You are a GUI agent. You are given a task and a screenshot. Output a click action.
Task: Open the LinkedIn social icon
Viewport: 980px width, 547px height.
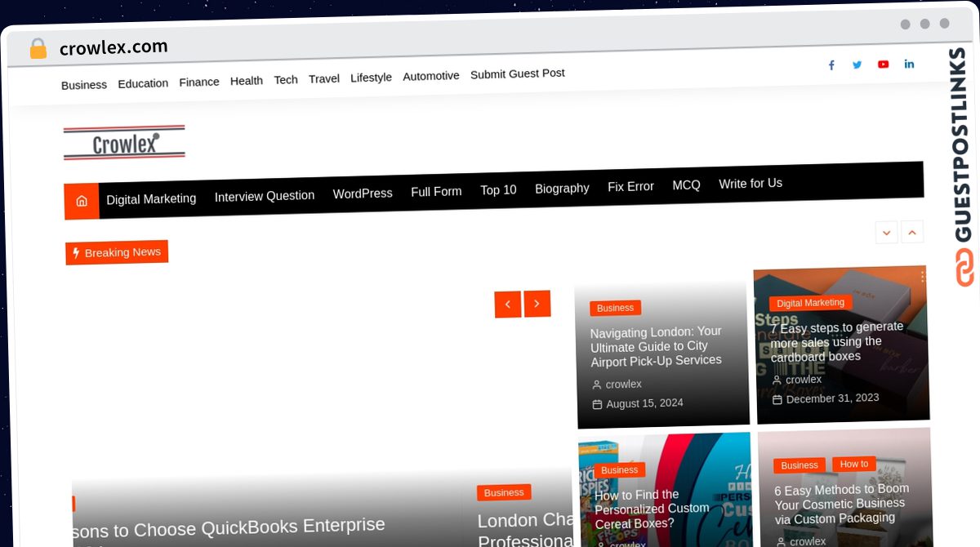(909, 64)
